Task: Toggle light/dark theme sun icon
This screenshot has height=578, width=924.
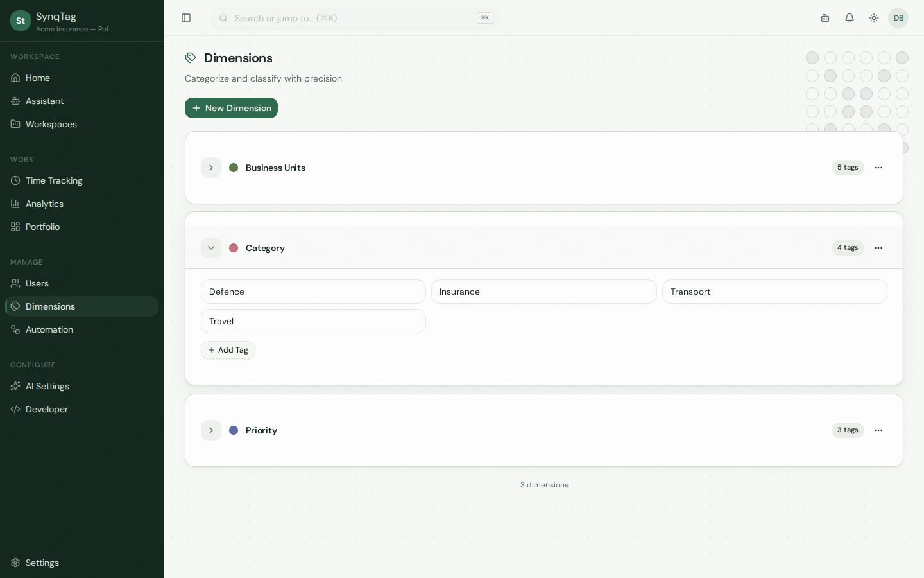Action: click(874, 18)
